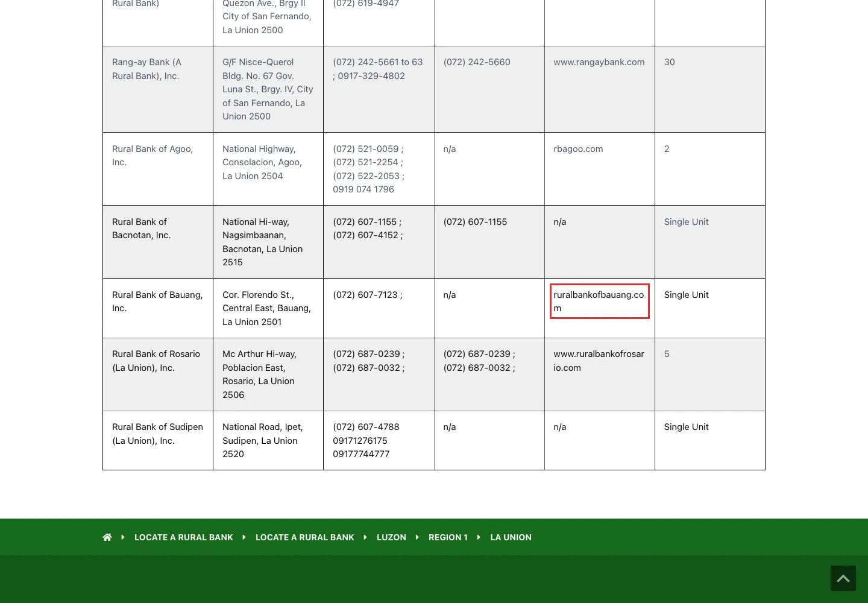Open first LOCATE A RURAL BANK breadcrumb
The image size is (868, 603).
pyautogui.click(x=184, y=537)
